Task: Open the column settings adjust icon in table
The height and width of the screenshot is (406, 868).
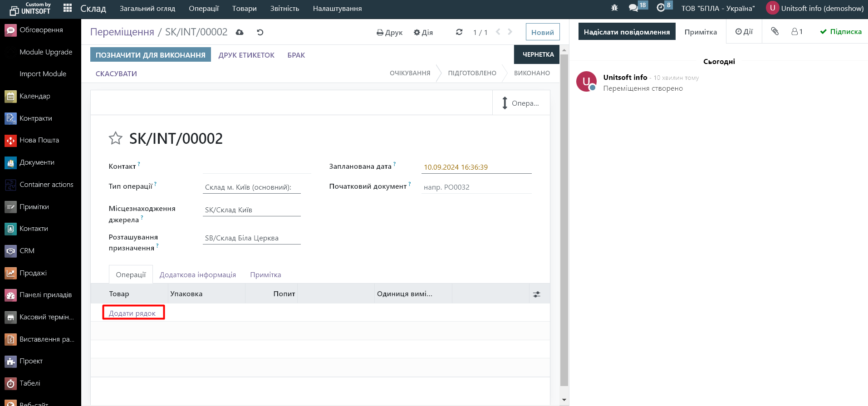Action: tap(536, 294)
